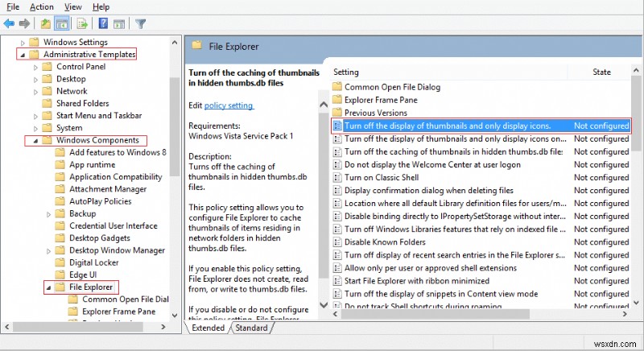Click the Export List toolbar icon
The image size is (644, 351).
click(x=82, y=24)
